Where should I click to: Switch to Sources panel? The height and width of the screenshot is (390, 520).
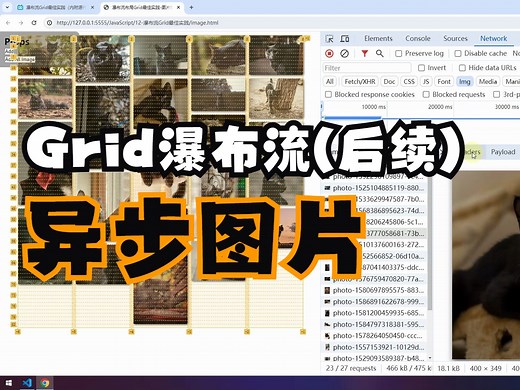pos(455,39)
